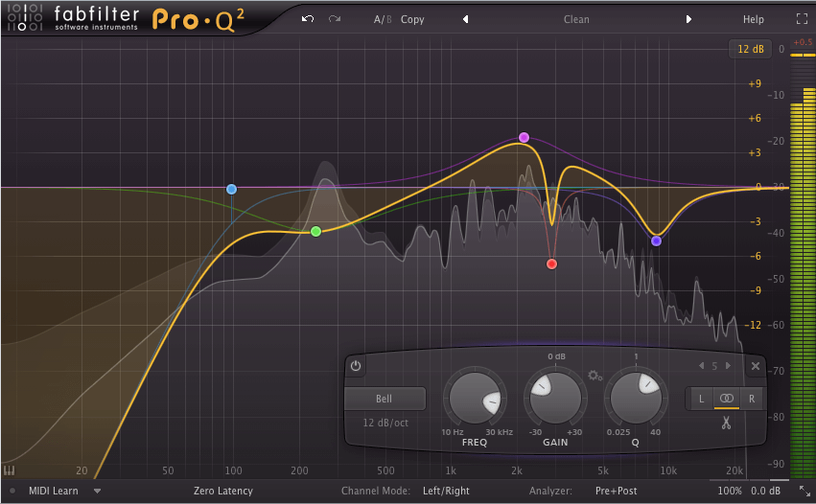Image resolution: width=816 pixels, height=504 pixels.
Task: Open Analyzer Pre+Post settings
Action: pos(617,491)
